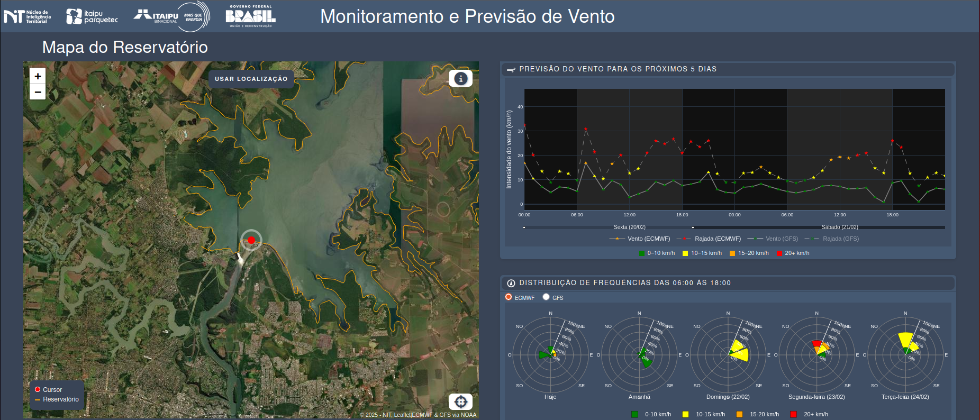This screenshot has width=980, height=420.
Task: Click the Itaipu Parquetec logo
Action: (92, 16)
